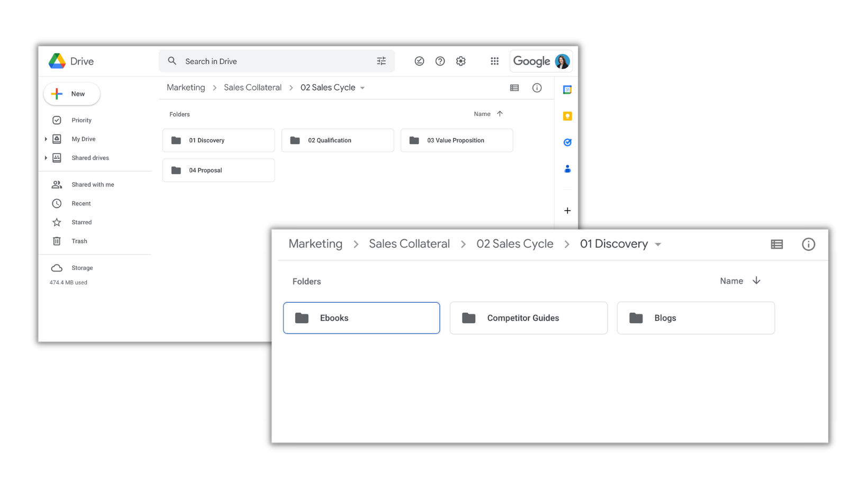Open the Google Tasks side panel
The height and width of the screenshot is (489, 868).
tap(567, 142)
